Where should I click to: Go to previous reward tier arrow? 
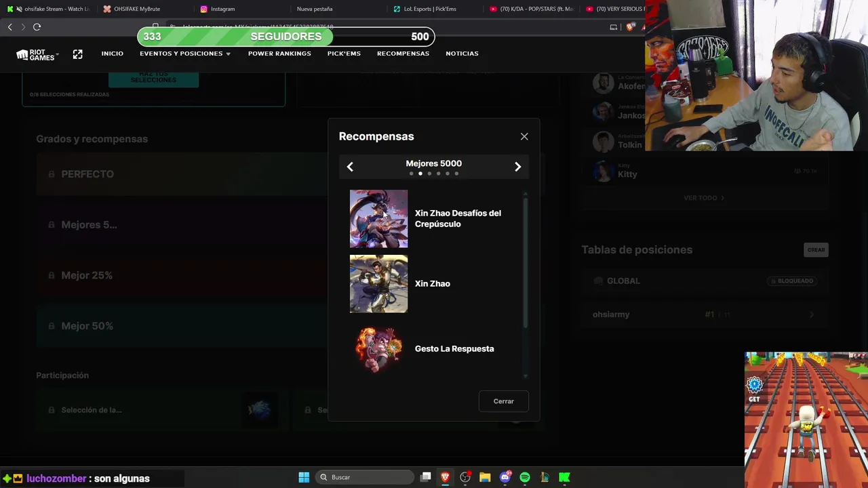(350, 167)
